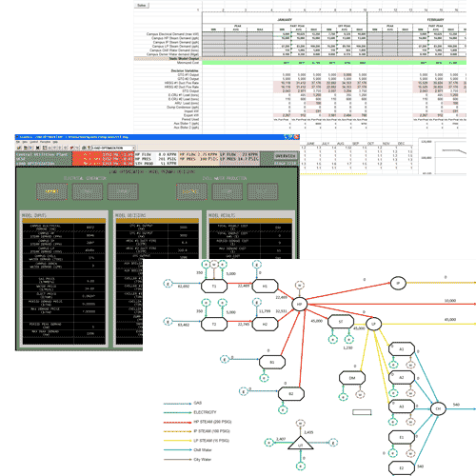476x476 pixels.
Task: Click the Solve button above the spreadsheet
Action: tap(141, 6)
